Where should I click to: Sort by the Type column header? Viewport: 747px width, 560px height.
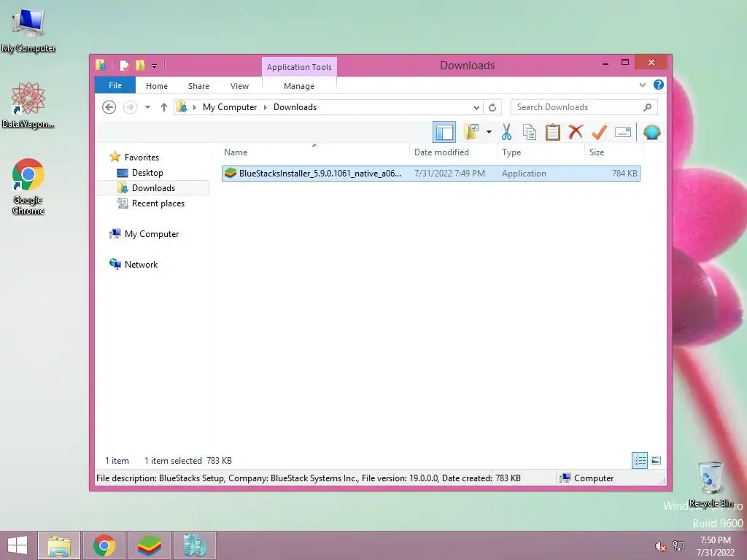pos(541,152)
